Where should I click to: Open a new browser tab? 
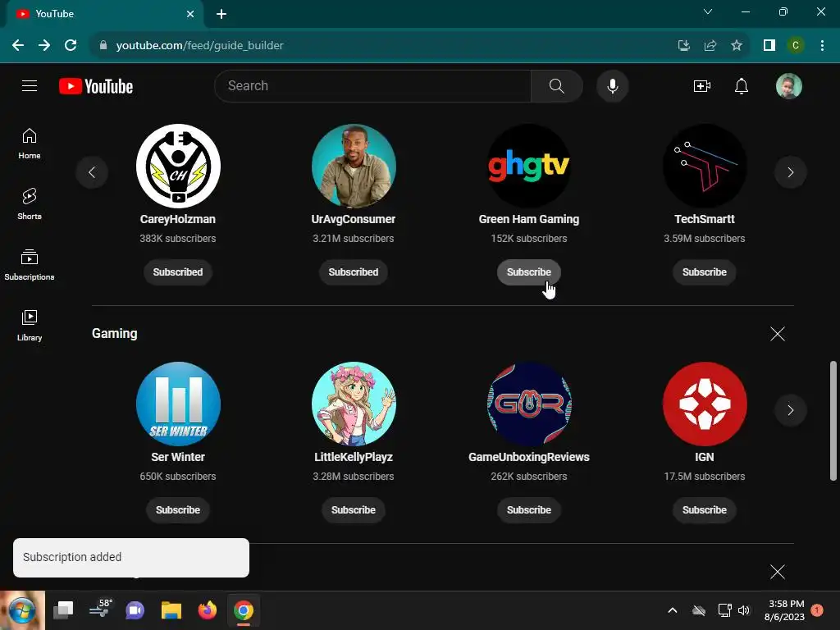click(221, 14)
